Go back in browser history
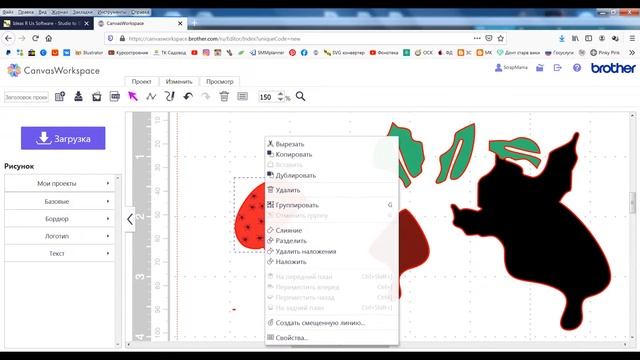The image size is (640, 360). pos(9,38)
